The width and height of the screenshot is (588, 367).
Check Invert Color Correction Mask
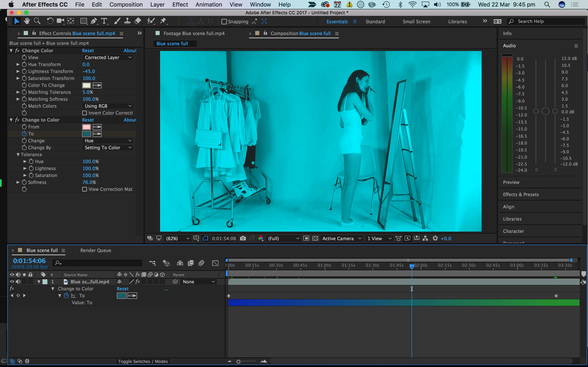click(85, 113)
